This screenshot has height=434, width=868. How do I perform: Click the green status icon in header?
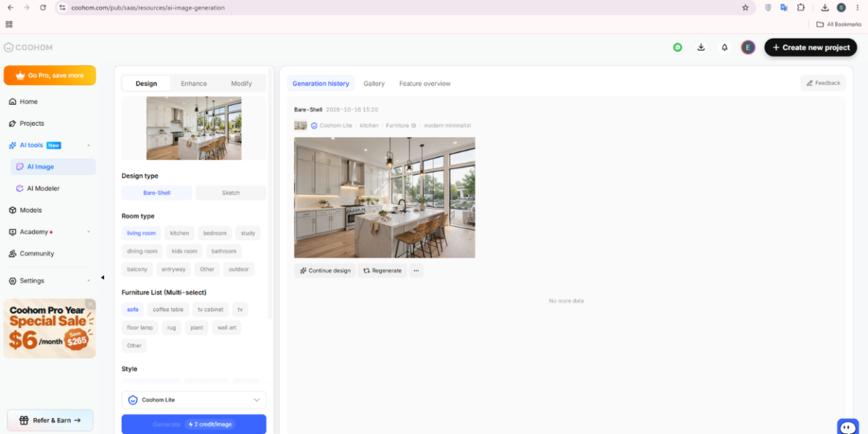(678, 48)
